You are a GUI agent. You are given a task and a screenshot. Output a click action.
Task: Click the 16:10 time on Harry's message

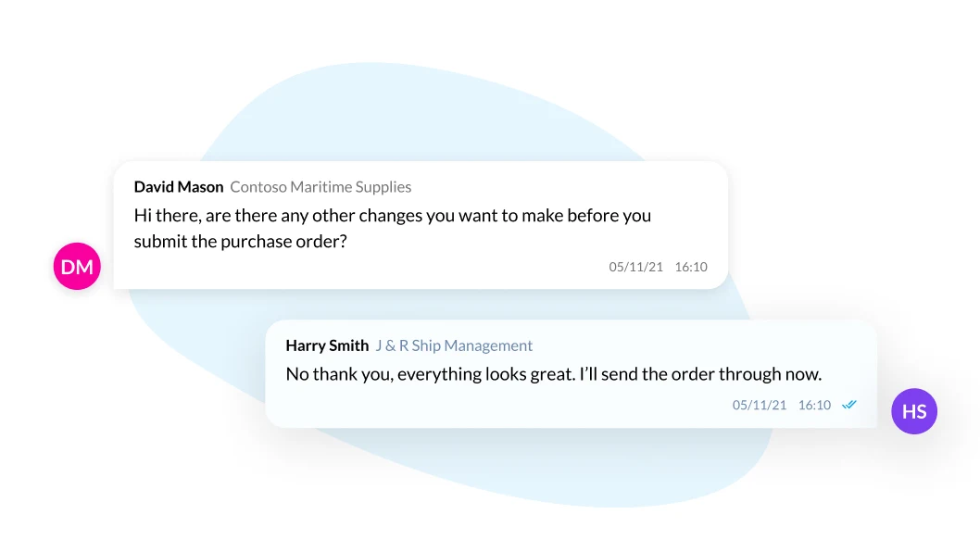pyautogui.click(x=814, y=405)
